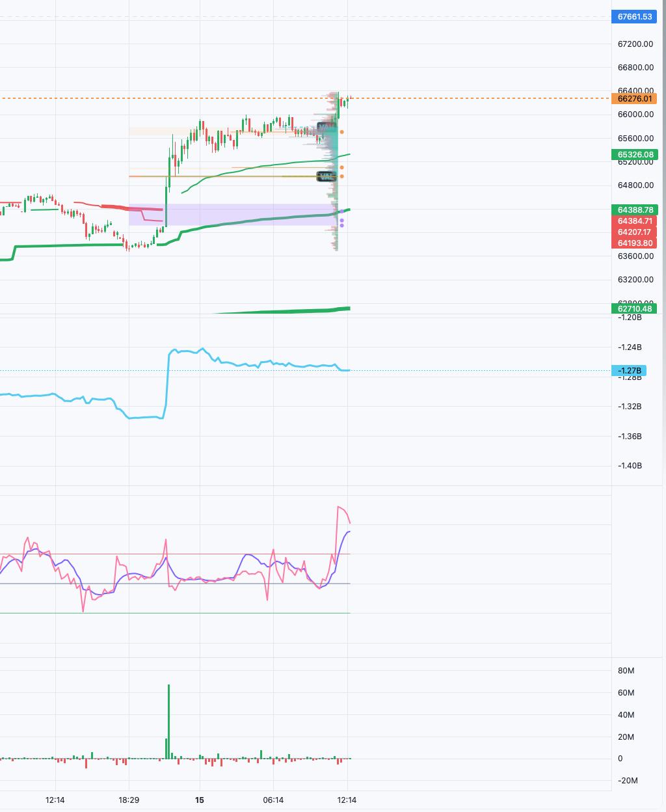Select the blue 67661.53 price tag
Viewport: 666px width, 812px height.
pyautogui.click(x=634, y=17)
